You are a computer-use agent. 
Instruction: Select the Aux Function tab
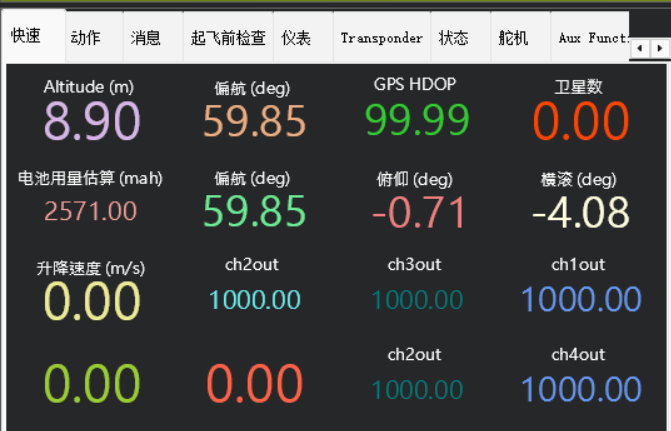pos(594,38)
